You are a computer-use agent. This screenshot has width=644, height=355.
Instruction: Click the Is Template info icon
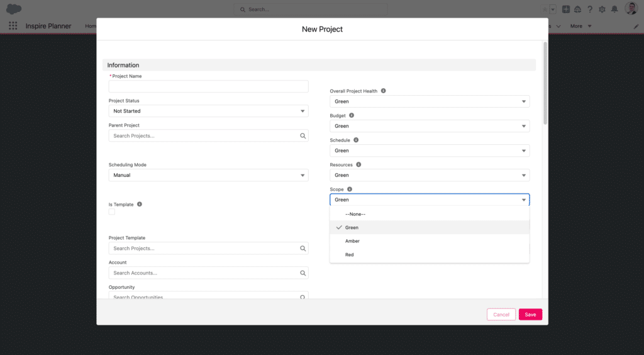pos(140,205)
